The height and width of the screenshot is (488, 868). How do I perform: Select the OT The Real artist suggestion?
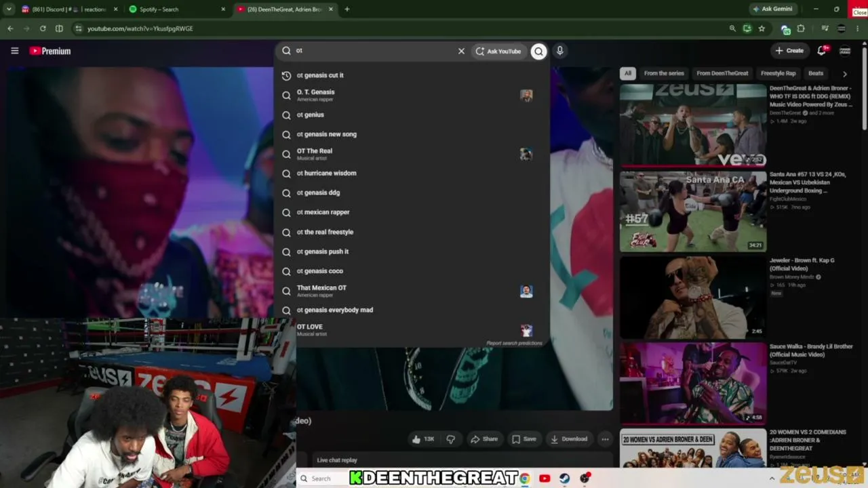pos(412,154)
